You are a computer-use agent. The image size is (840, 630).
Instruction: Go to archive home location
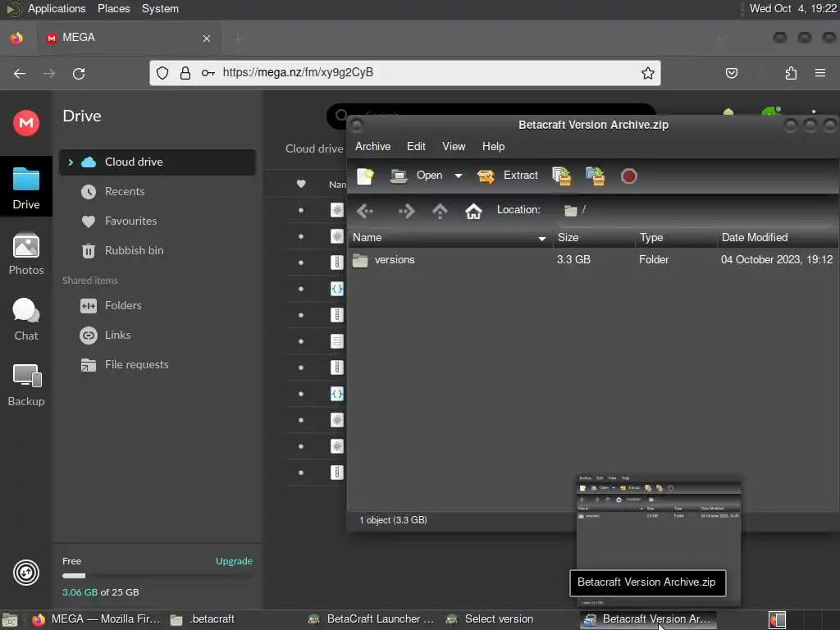pos(473,211)
